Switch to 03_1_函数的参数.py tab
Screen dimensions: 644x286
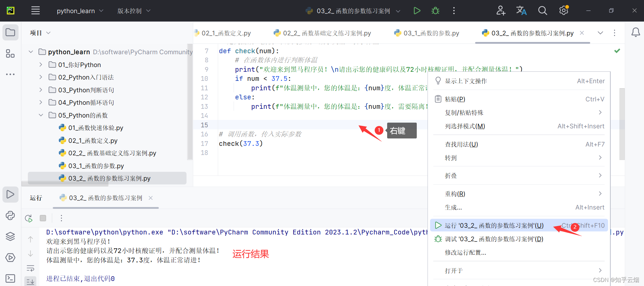pyautogui.click(x=426, y=33)
